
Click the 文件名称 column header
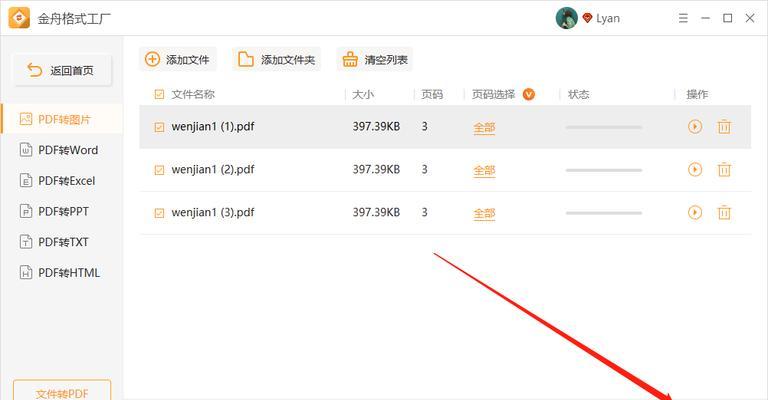pyautogui.click(x=193, y=94)
